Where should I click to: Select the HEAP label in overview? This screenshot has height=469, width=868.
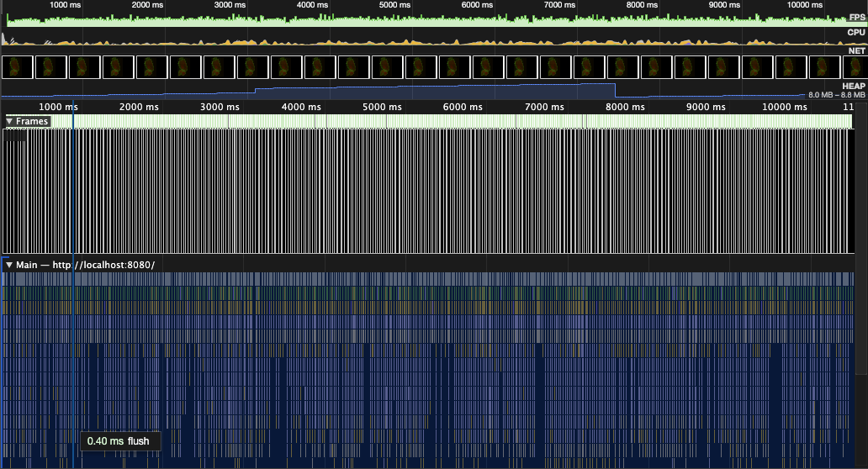point(854,86)
